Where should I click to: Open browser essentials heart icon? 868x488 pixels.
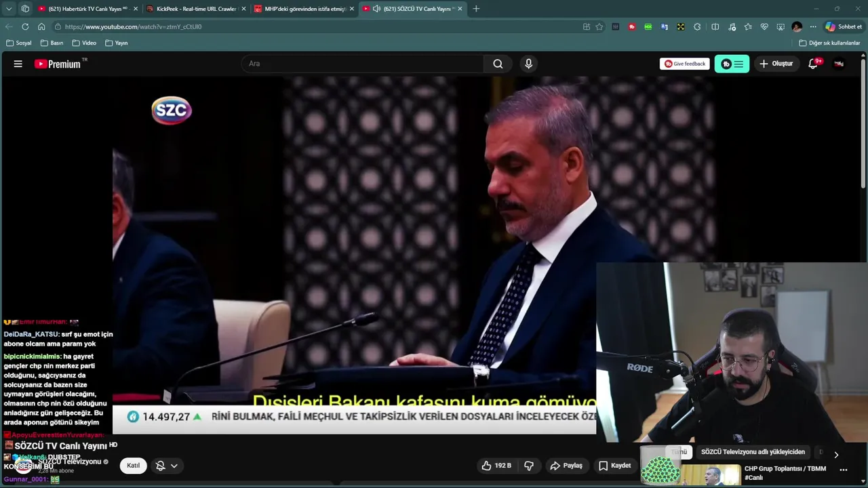(764, 26)
